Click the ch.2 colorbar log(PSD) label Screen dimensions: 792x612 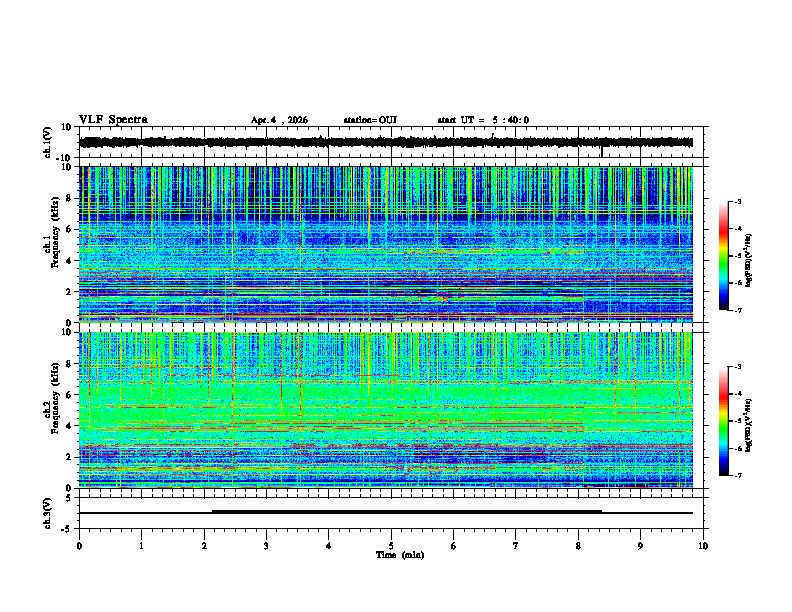coord(749,425)
